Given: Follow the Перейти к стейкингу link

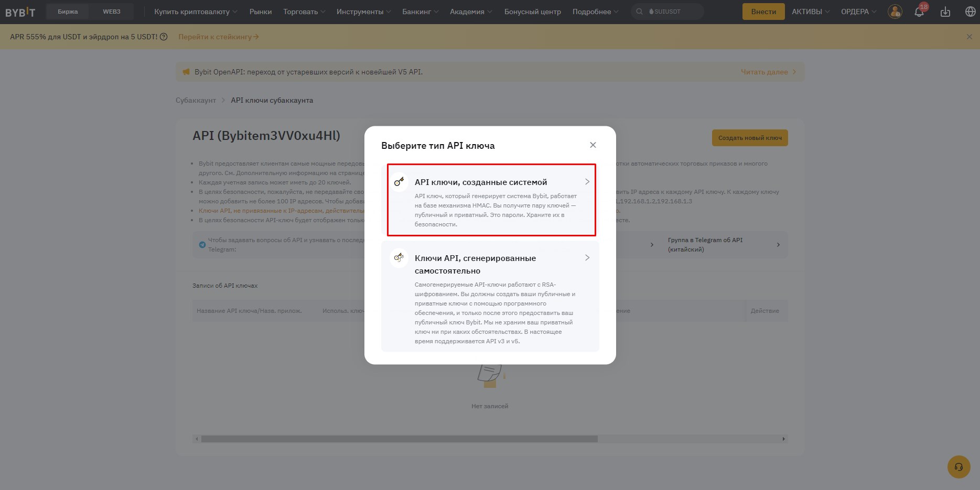Looking at the screenshot, I should (x=219, y=37).
